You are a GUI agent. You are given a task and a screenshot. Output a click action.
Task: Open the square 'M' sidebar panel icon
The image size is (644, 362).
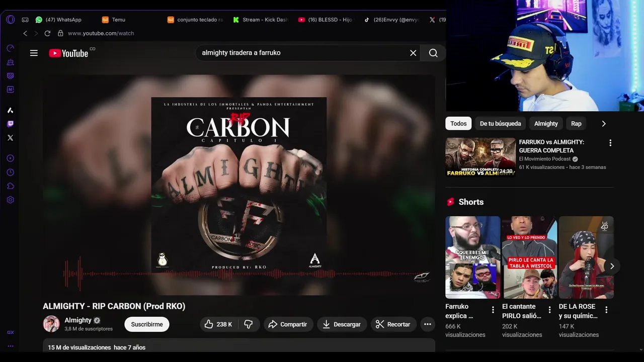(x=10, y=89)
